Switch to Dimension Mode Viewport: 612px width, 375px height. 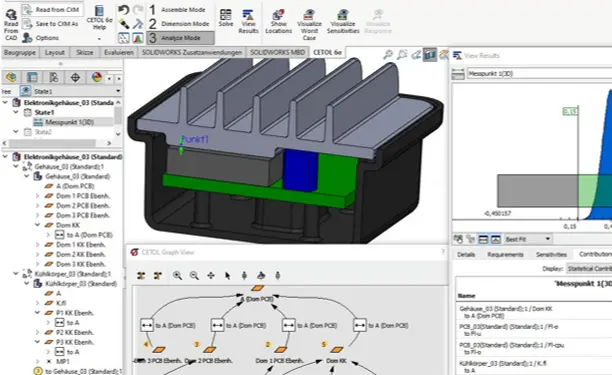tap(179, 24)
